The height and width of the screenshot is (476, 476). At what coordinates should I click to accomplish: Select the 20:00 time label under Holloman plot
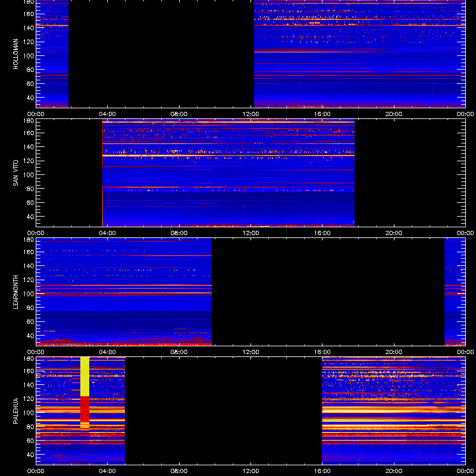click(x=394, y=114)
